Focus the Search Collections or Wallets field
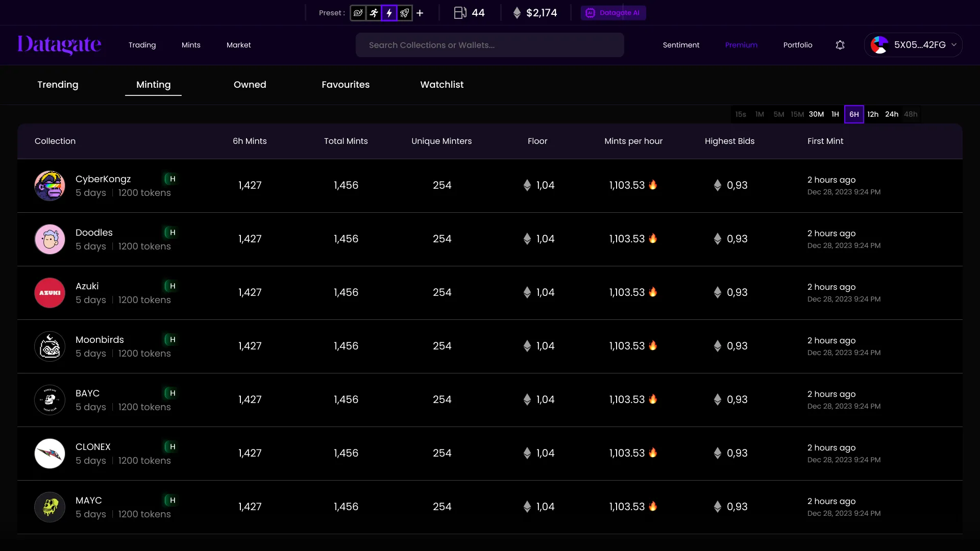 tap(490, 45)
